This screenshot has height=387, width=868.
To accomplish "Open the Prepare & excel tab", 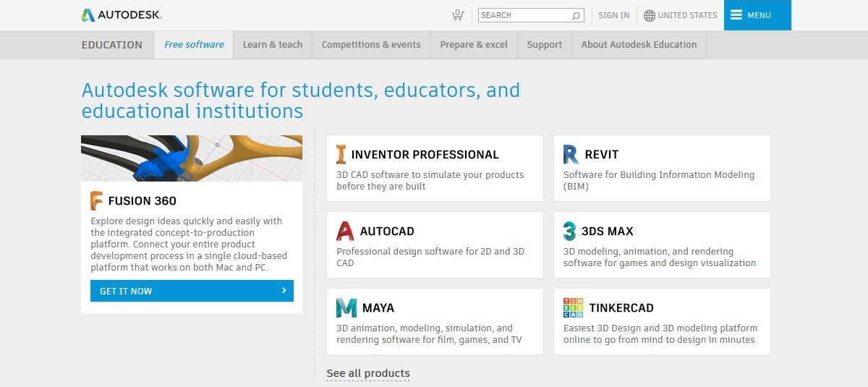I will click(474, 45).
